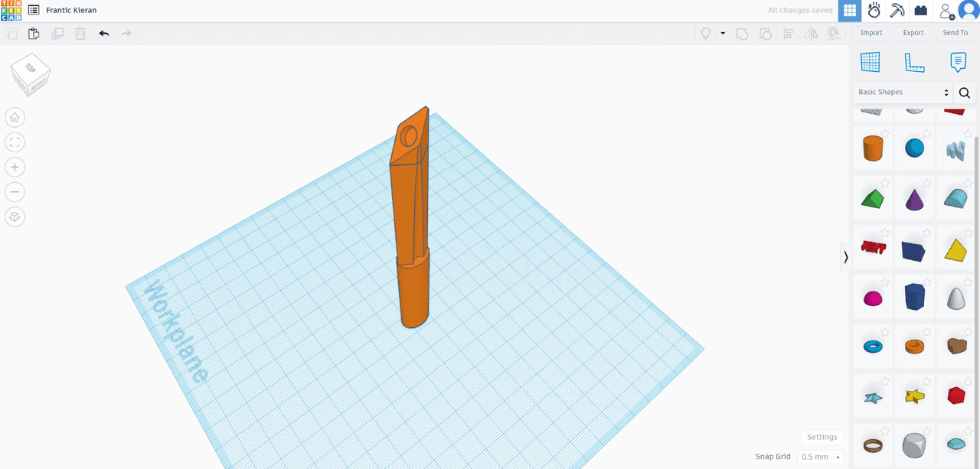Redo the last undone action
Image resolution: width=980 pixels, height=469 pixels.
click(127, 34)
